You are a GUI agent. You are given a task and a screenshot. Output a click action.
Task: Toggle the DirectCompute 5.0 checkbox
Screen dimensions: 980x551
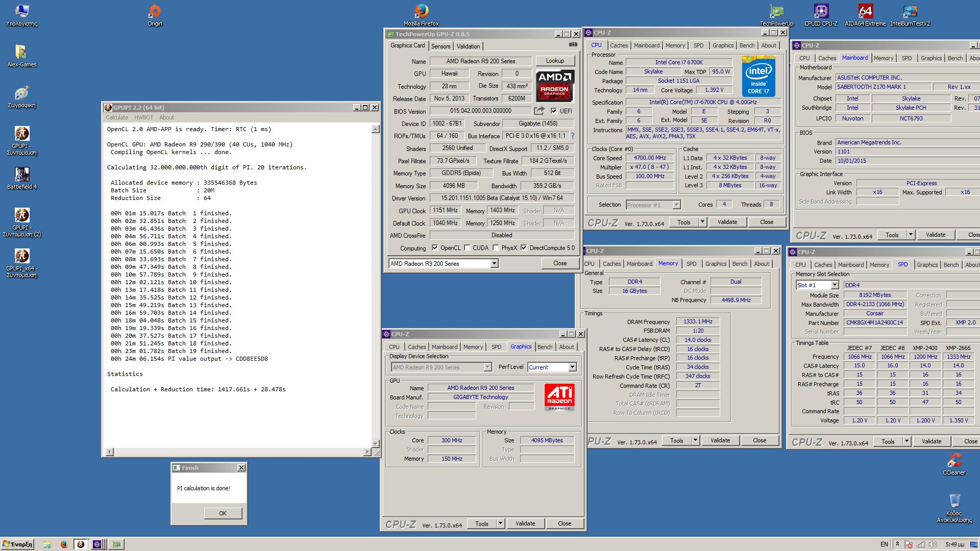click(524, 248)
